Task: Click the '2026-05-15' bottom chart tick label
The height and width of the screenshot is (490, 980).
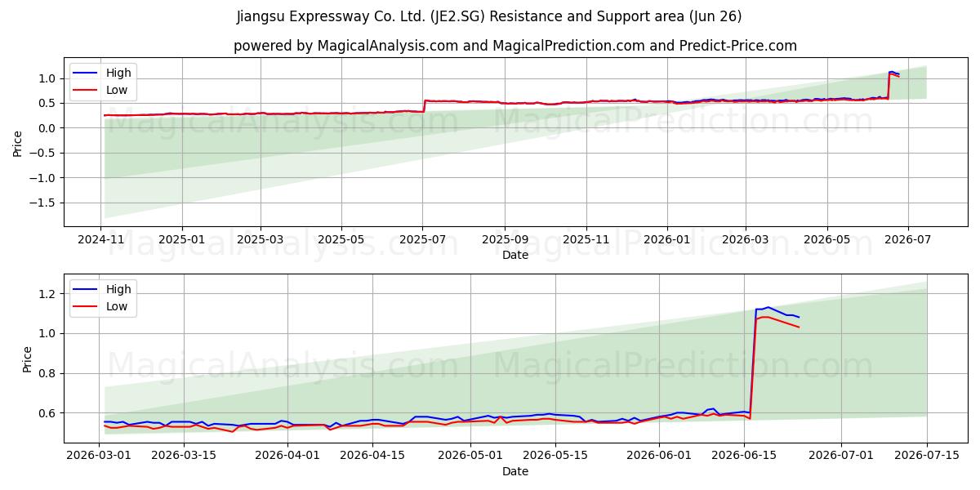Action: pyautogui.click(x=555, y=456)
